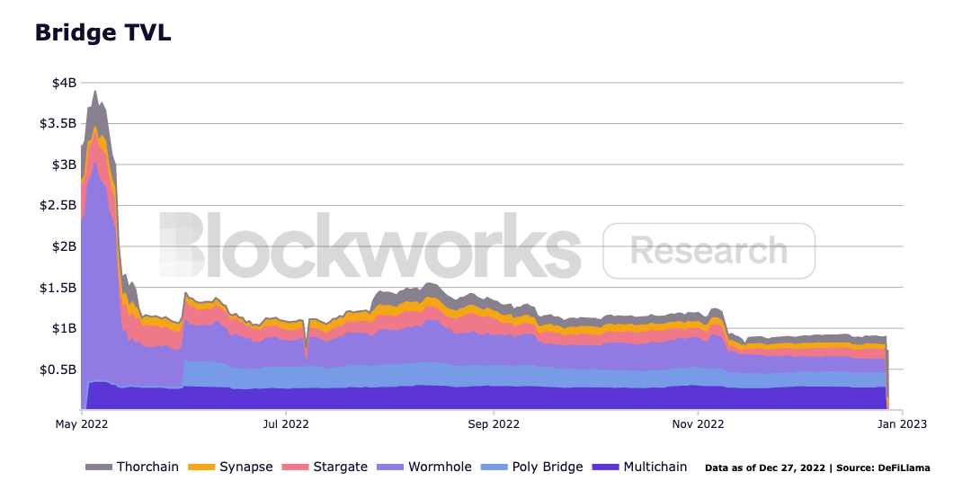
Task: Click the Research watermark badge
Action: [x=708, y=250]
